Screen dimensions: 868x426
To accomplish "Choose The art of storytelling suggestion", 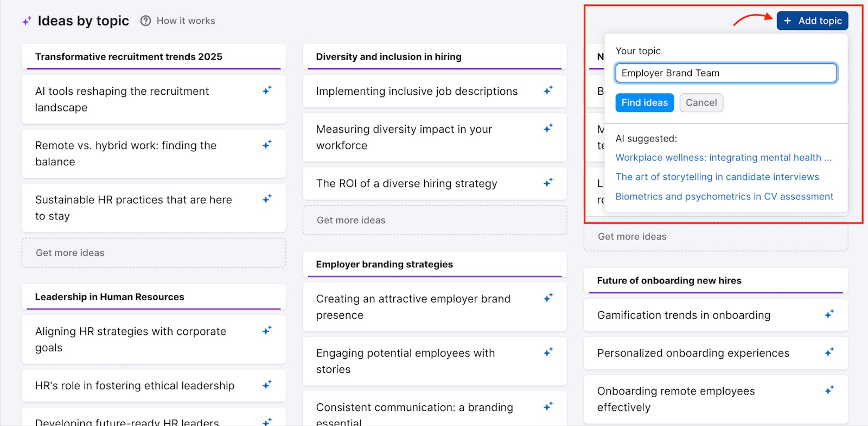I will [717, 177].
